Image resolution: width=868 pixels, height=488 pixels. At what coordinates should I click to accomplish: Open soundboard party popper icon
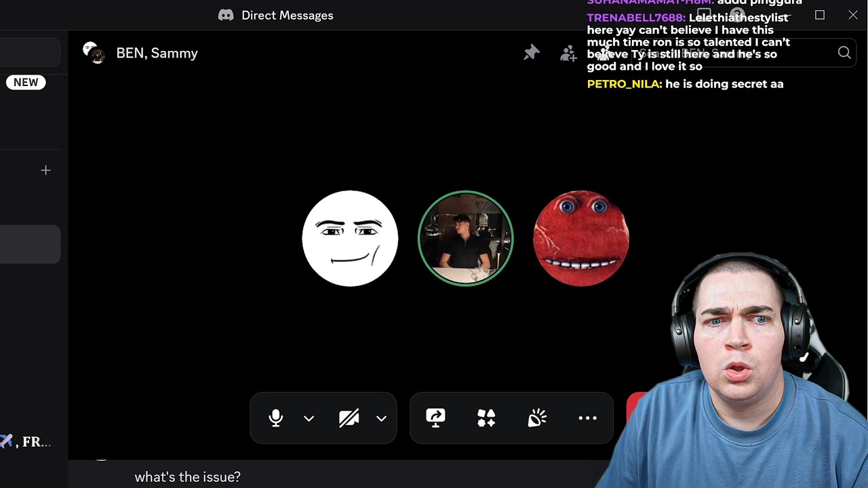(537, 418)
